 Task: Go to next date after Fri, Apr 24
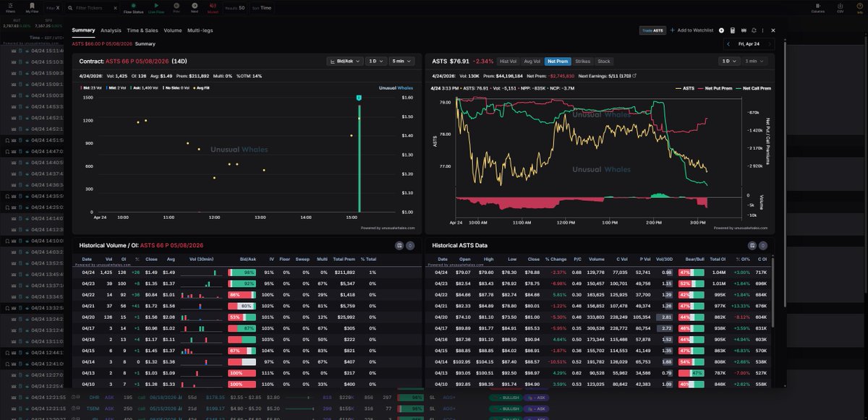point(769,44)
